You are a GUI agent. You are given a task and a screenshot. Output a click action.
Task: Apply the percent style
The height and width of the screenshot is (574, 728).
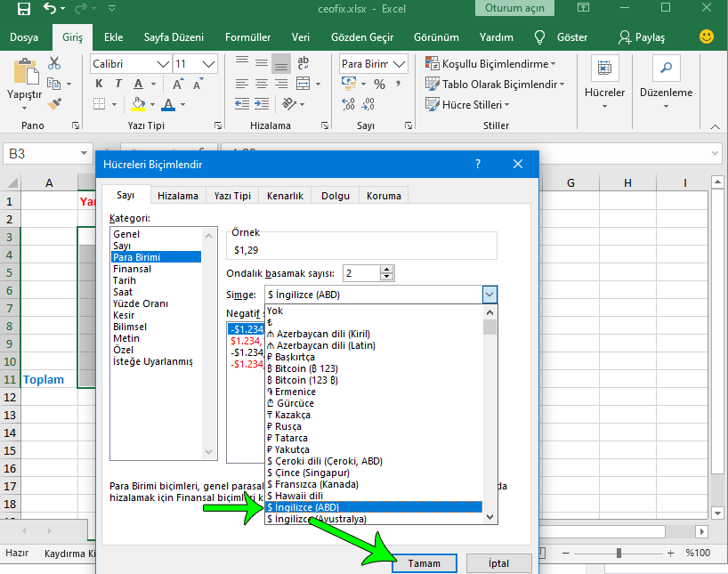point(379,84)
